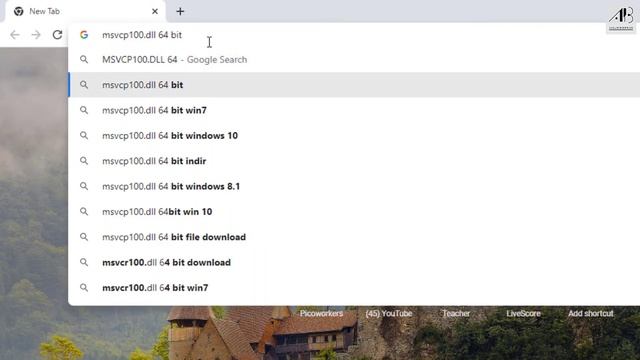Reload the page with the refresh icon
This screenshot has height=360, width=640.
(57, 35)
